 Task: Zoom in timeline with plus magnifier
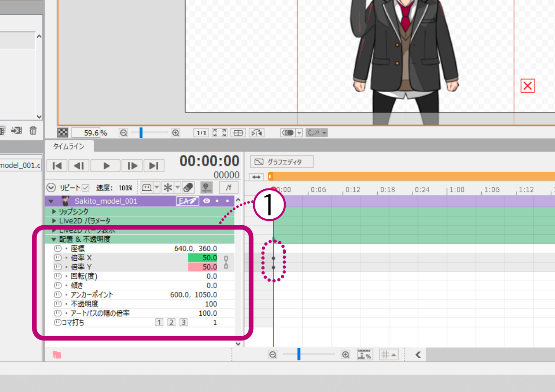[x=346, y=355]
